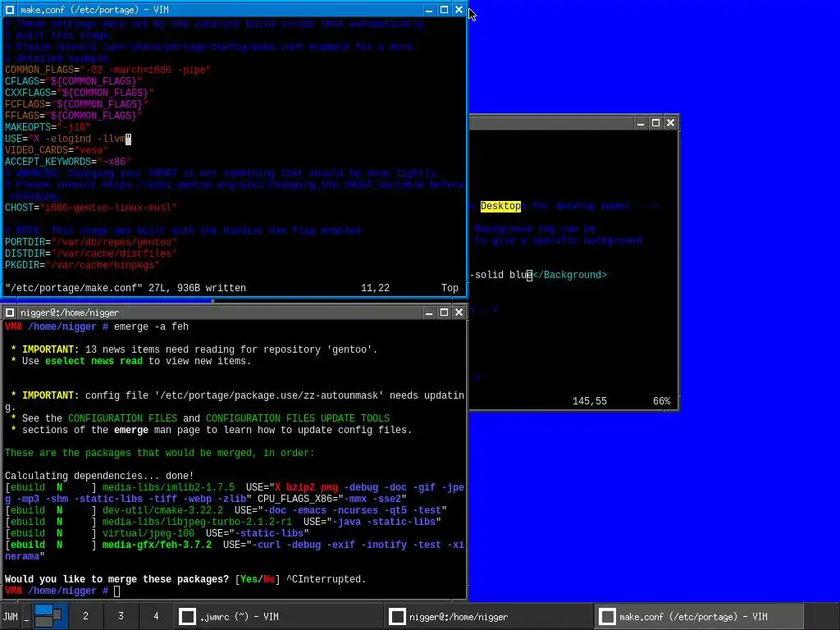Click the MAKEOPTS="-j10" line
This screenshot has width=840, height=630.
point(48,127)
